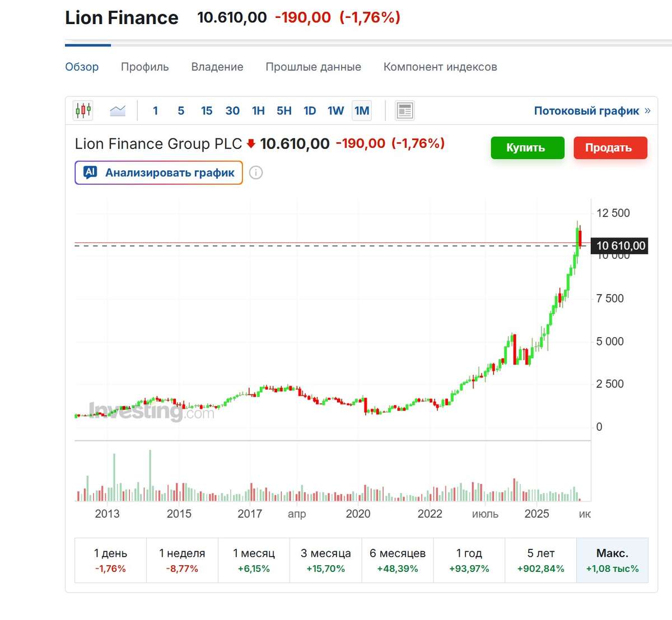Open the Потоковый график link
672x620 pixels.
point(586,110)
